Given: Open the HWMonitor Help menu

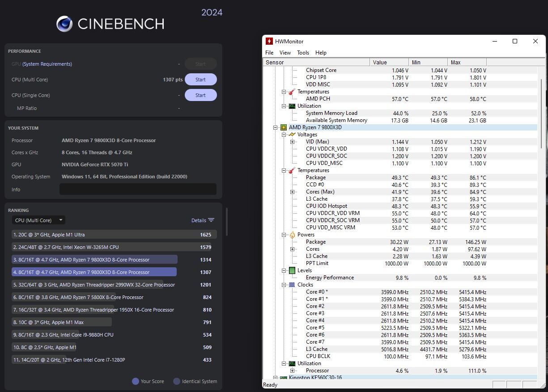Looking at the screenshot, I should 321,53.
